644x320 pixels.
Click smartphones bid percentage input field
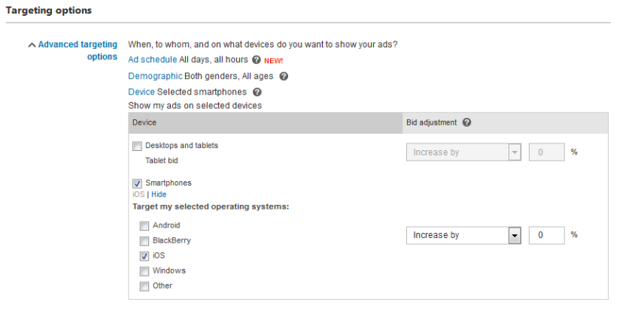coord(546,235)
